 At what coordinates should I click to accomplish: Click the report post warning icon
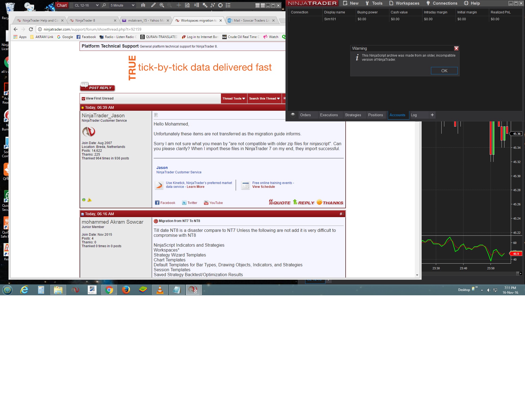(89, 200)
